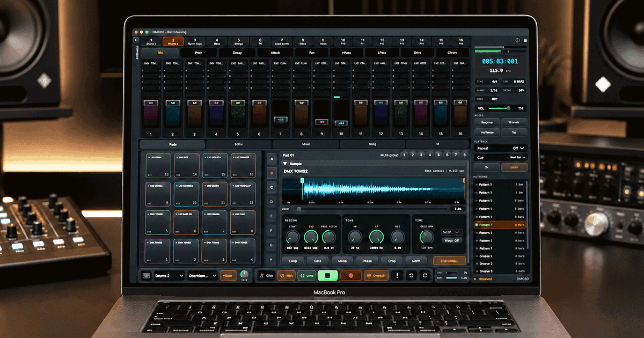Screen dimensions: 644x338
Task: Click the Save button
Action: coord(228,275)
